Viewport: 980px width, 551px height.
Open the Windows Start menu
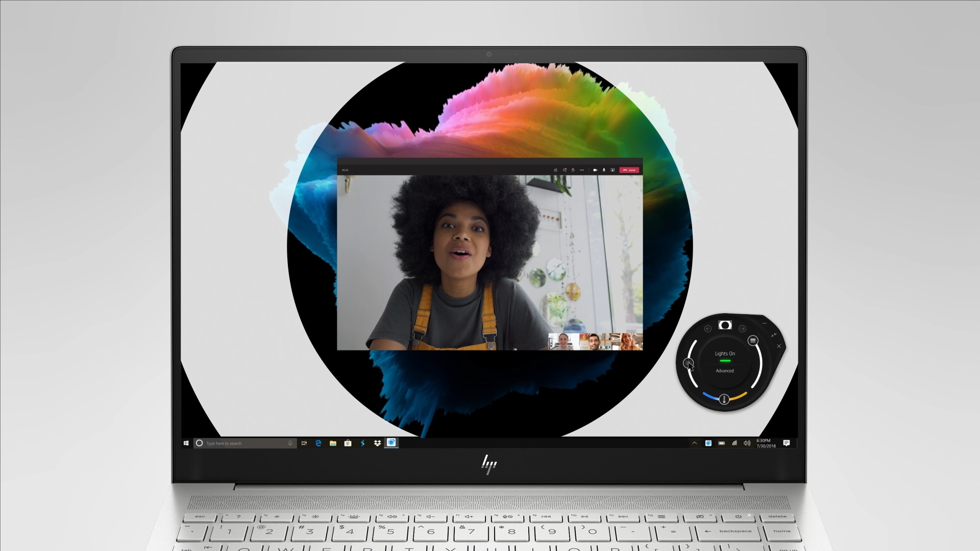pos(186,443)
